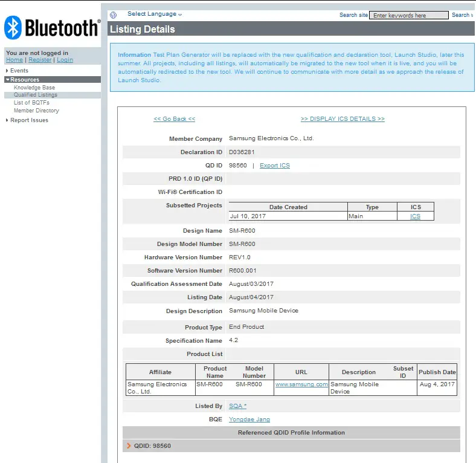476x463 pixels.
Task: Click Software Version value R600.001
Action: pyautogui.click(x=243, y=271)
